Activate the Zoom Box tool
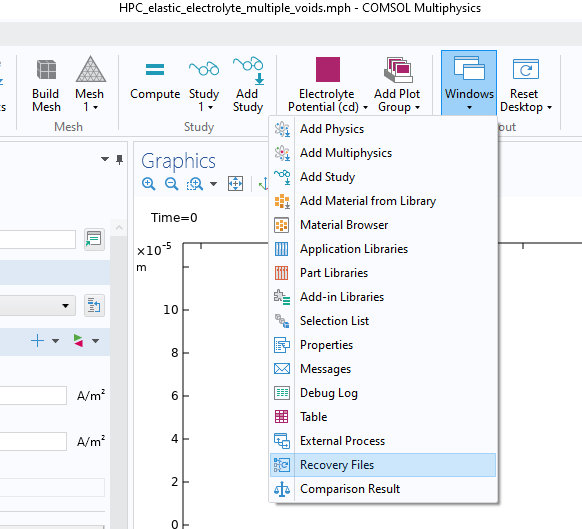 pyautogui.click(x=195, y=184)
